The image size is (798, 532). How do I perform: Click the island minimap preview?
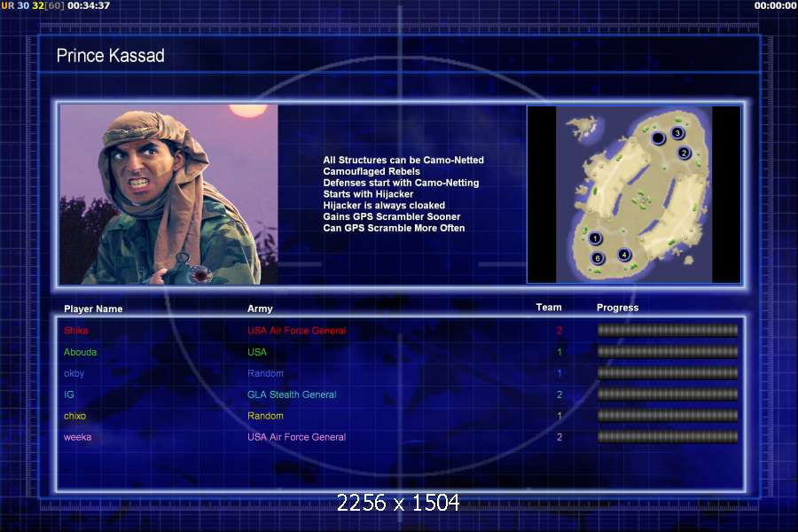(x=634, y=194)
